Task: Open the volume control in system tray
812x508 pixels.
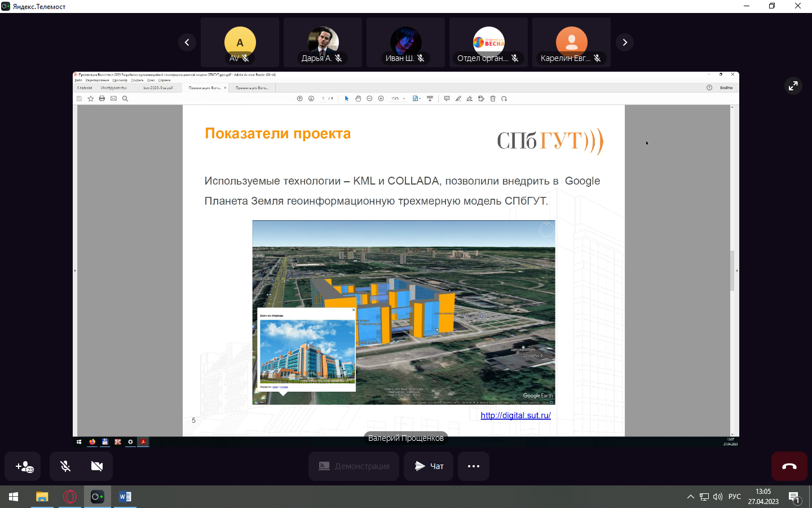Action: (718, 497)
